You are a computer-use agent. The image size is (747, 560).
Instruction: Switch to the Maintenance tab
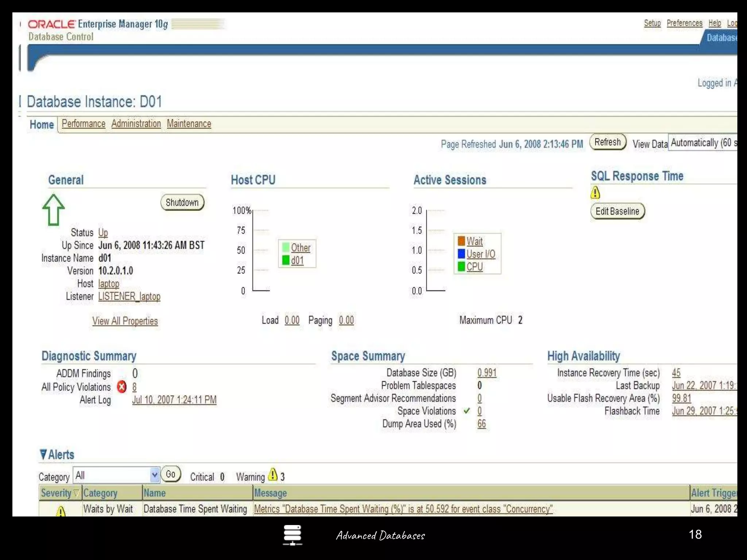189,124
